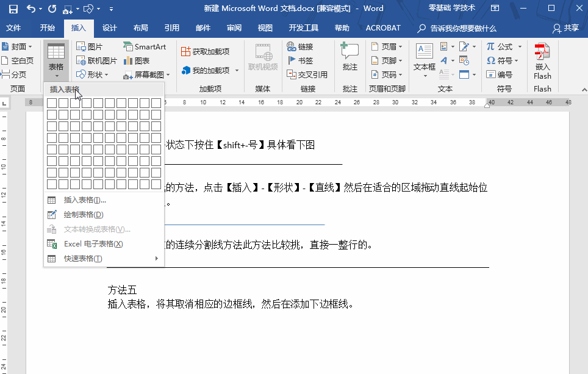Switch to the 开始 Home tab

(x=47, y=27)
